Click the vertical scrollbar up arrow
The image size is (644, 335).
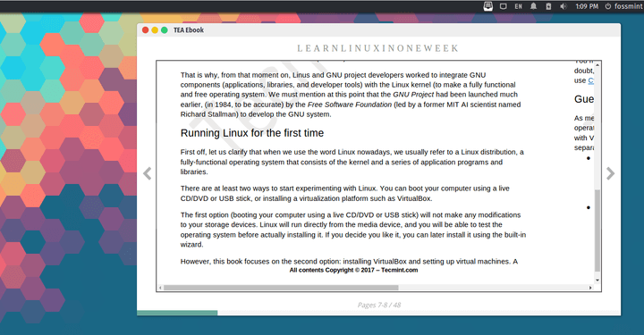[597, 65]
